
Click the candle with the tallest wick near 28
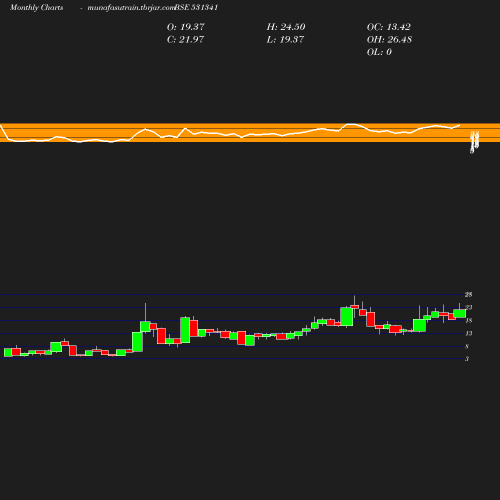pos(354,306)
